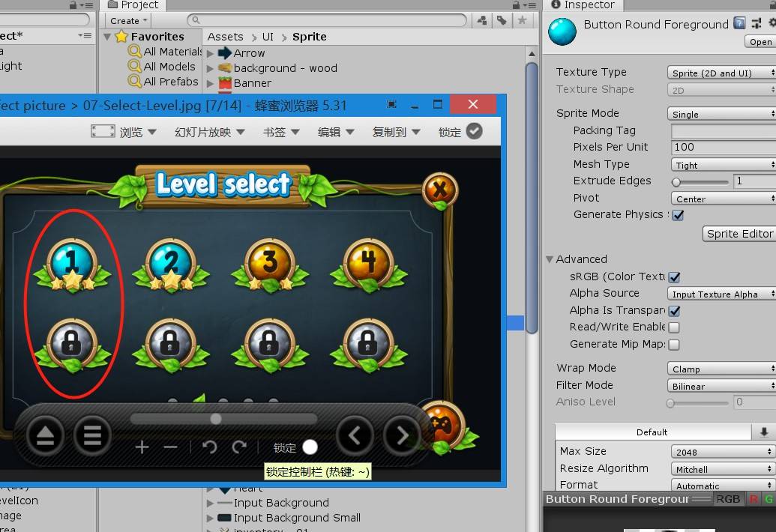Click the lock checkmark icon in toolbar
This screenshot has height=532, width=776.
474,131
